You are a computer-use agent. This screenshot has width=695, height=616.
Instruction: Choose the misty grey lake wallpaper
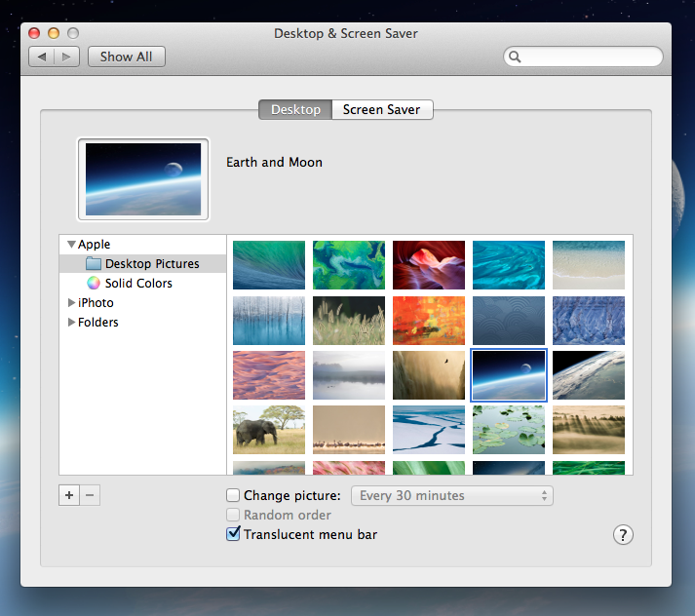pyautogui.click(x=349, y=375)
